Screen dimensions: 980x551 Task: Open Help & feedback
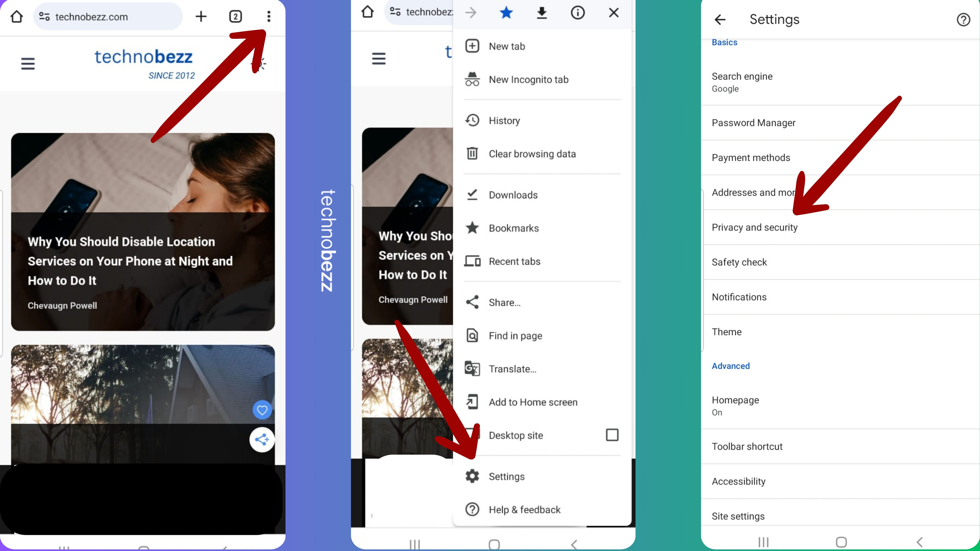(542, 510)
